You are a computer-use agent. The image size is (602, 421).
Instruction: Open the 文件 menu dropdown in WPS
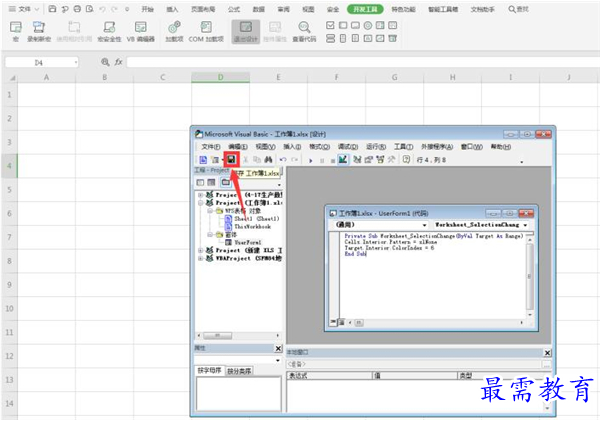pyautogui.click(x=24, y=9)
